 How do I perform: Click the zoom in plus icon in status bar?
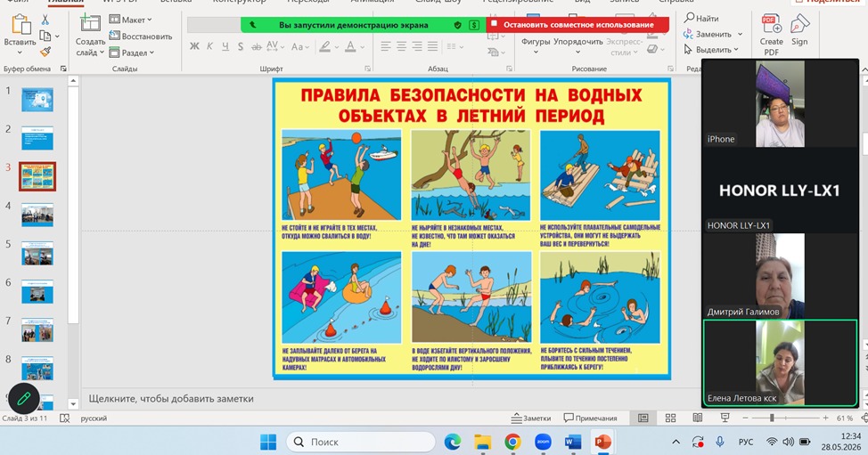point(825,418)
